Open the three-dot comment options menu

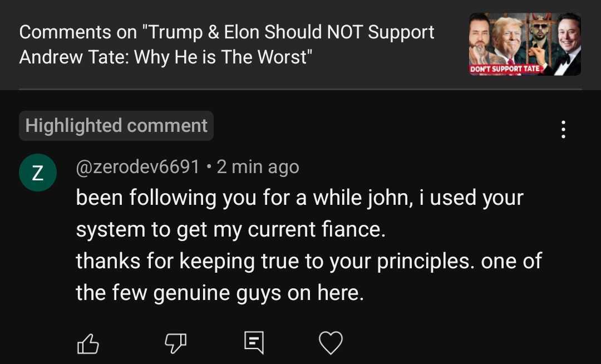563,129
